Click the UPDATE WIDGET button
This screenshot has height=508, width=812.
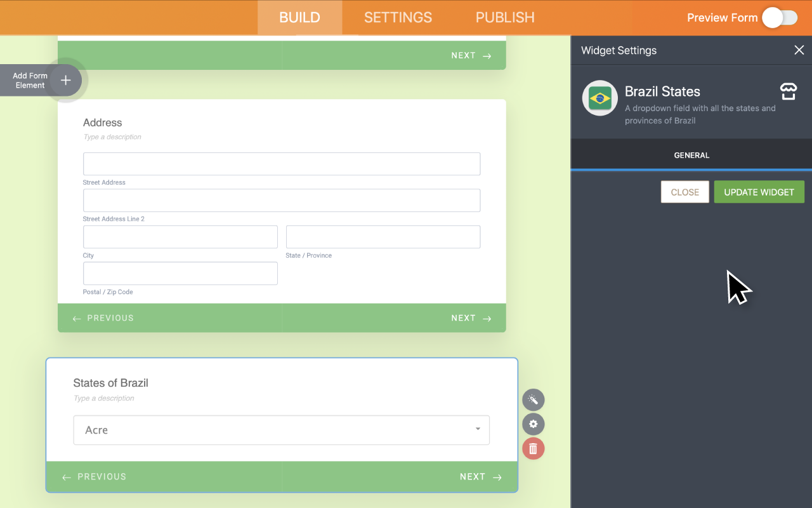click(759, 191)
